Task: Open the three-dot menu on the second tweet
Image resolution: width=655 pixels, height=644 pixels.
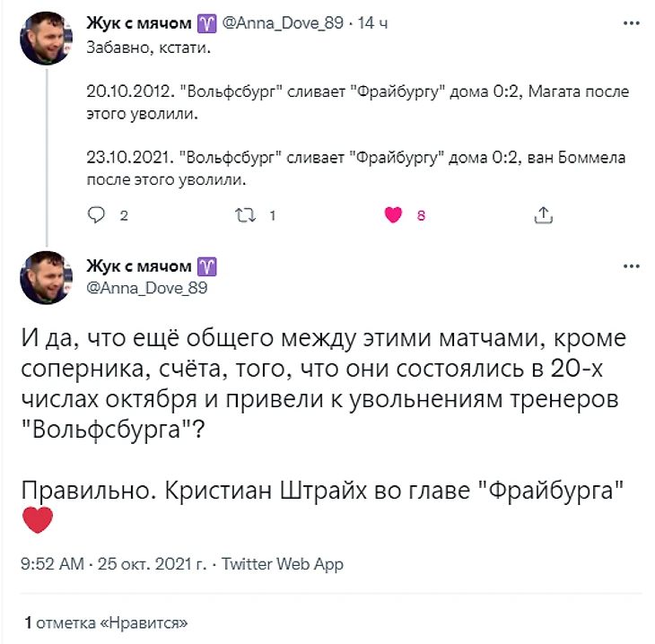Action: click(632, 267)
